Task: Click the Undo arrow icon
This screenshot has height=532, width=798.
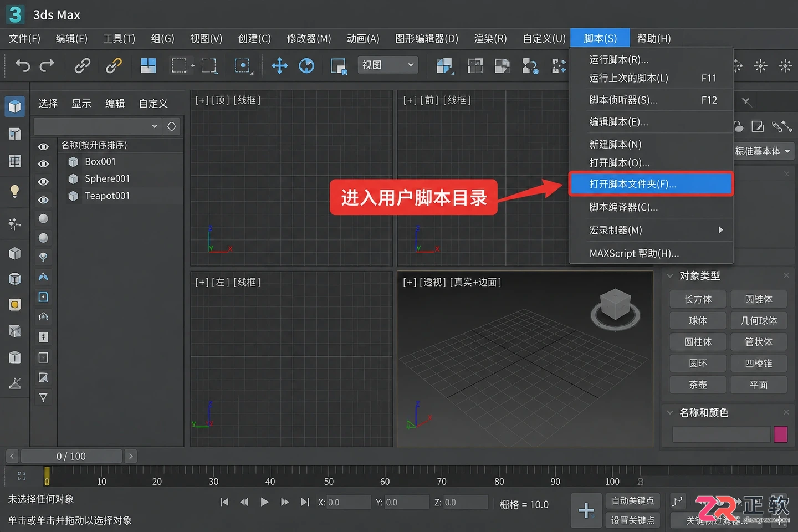Action: click(22, 66)
